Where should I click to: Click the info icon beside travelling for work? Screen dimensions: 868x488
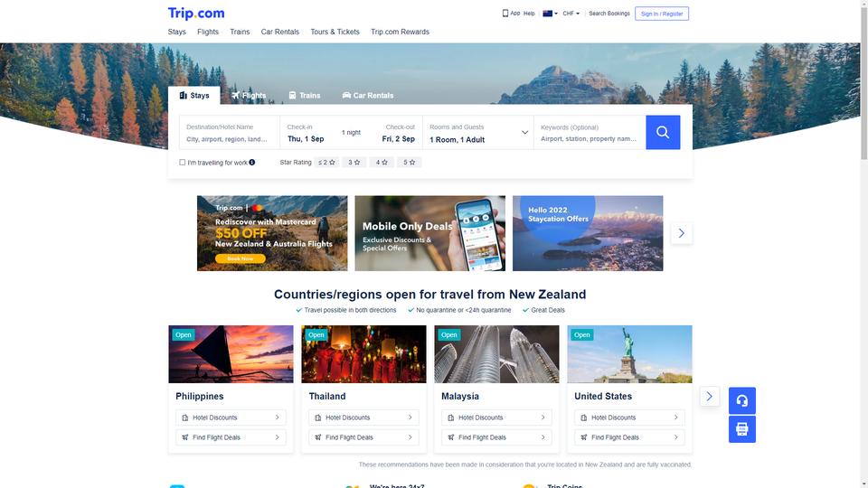tap(252, 162)
